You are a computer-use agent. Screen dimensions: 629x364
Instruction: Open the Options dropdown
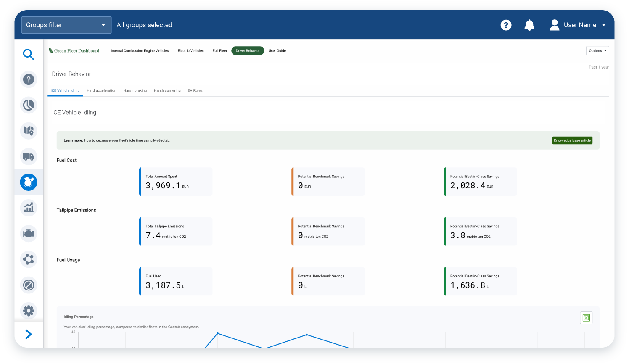[597, 50]
